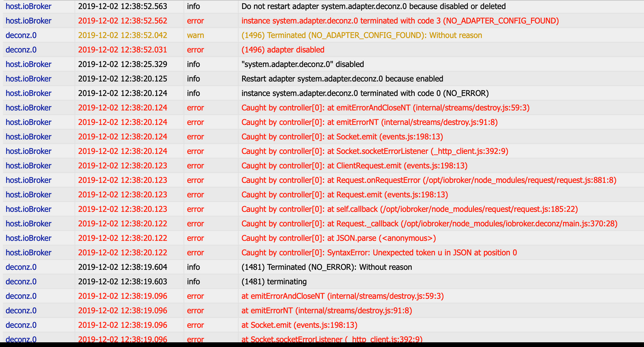
Task: Select the 'at JSON.parse (<anonymous>)' error message
Action: [339, 238]
